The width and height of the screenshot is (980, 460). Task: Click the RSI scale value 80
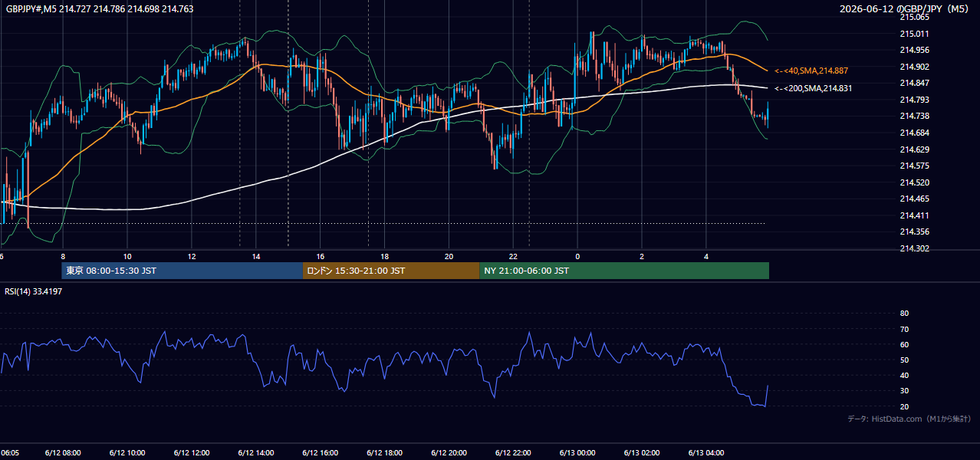(x=904, y=314)
